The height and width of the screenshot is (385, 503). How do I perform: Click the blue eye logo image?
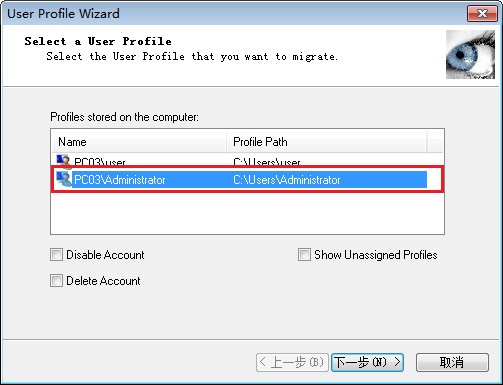(x=470, y=55)
